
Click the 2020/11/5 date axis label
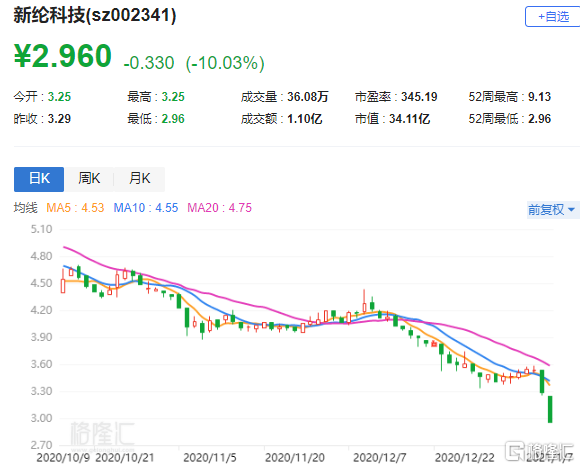click(209, 458)
